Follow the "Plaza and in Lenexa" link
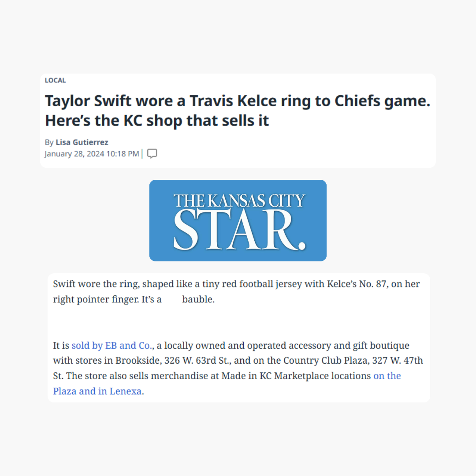 click(x=97, y=391)
